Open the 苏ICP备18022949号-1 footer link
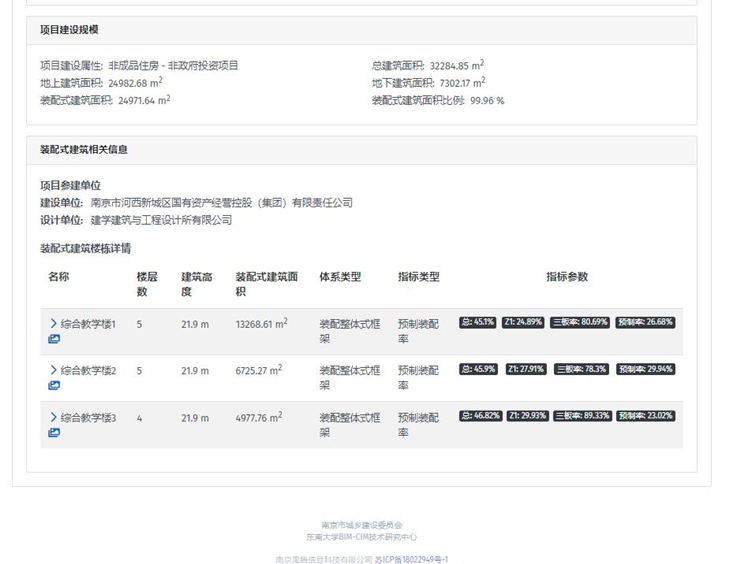The height and width of the screenshot is (564, 740). coord(411,560)
